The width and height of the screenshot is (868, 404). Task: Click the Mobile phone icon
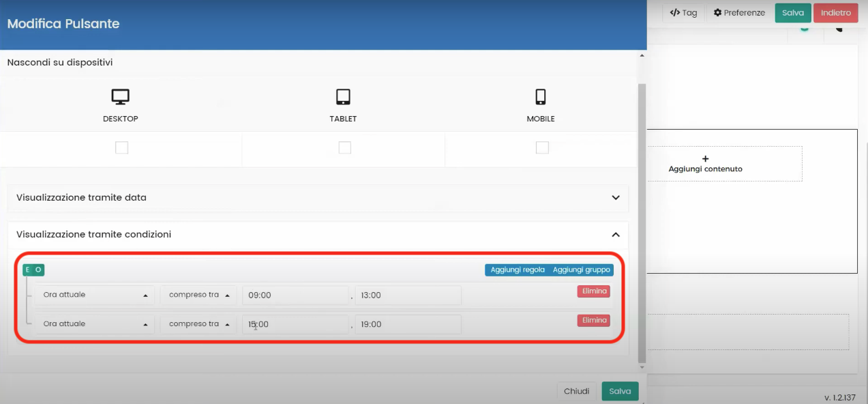point(541,97)
